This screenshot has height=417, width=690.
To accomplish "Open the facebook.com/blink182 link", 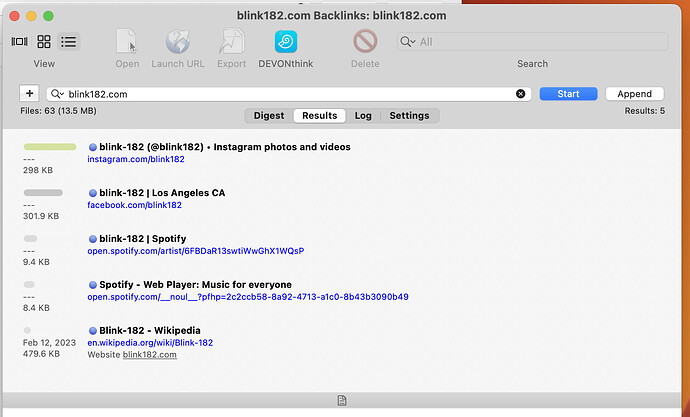I will [134, 205].
